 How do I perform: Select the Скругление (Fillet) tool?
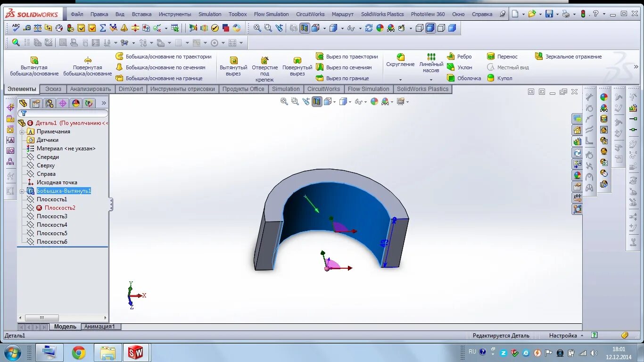point(400,60)
